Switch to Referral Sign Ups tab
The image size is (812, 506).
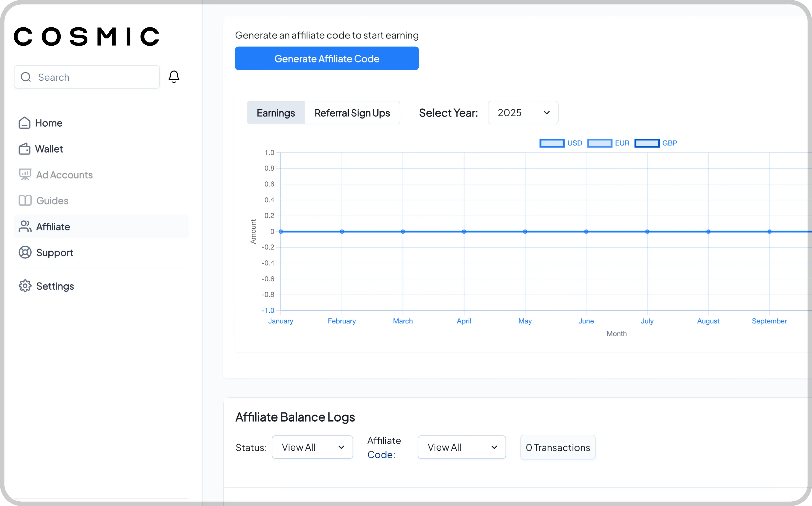click(352, 113)
